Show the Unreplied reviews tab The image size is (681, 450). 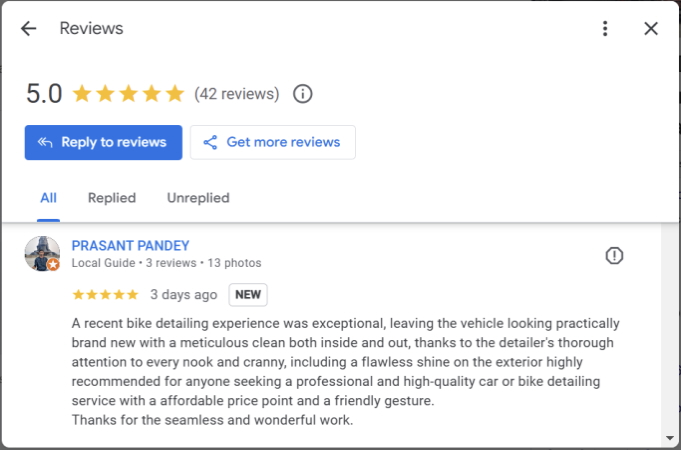(x=198, y=198)
